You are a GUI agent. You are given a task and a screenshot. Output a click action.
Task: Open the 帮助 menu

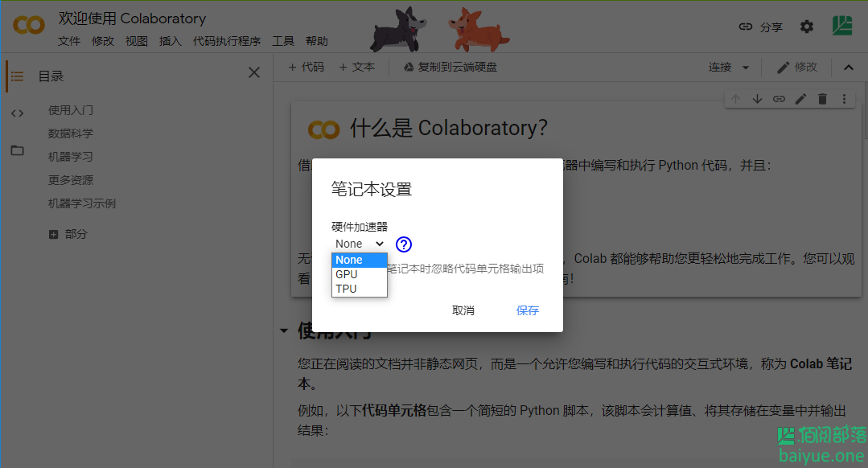pyautogui.click(x=317, y=42)
